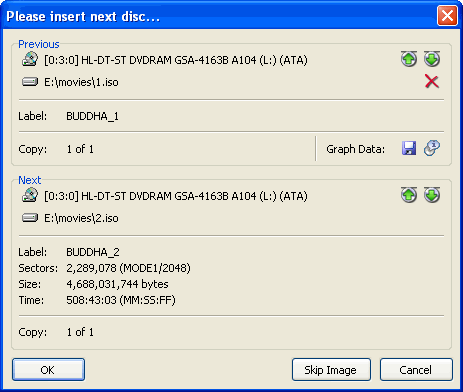This screenshot has width=463, height=392.
Task: Click the dialog title bar text
Action: click(83, 16)
